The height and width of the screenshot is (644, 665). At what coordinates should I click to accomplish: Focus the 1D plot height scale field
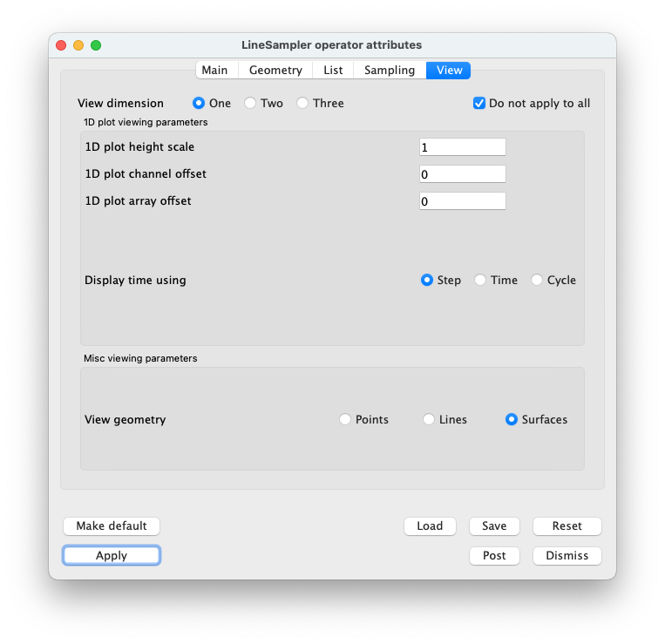pos(462,147)
